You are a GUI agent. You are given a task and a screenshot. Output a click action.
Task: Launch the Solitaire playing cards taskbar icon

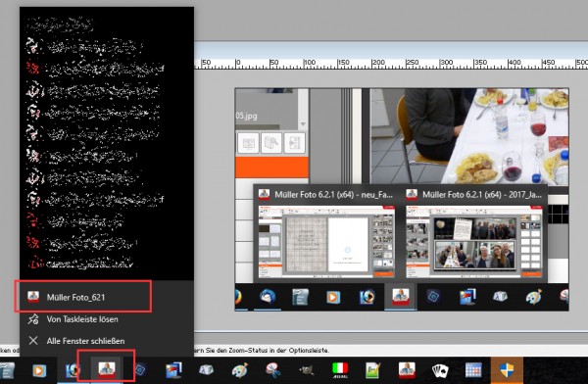(x=440, y=370)
